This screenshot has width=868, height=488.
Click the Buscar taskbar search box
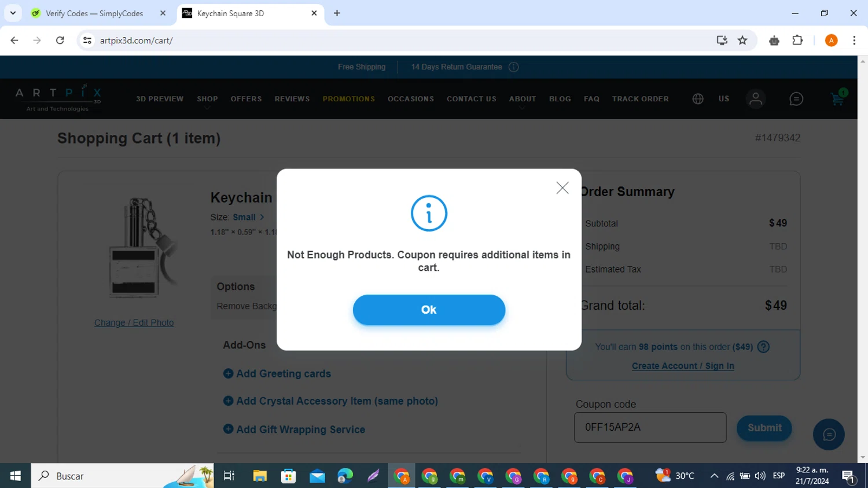coord(122,476)
